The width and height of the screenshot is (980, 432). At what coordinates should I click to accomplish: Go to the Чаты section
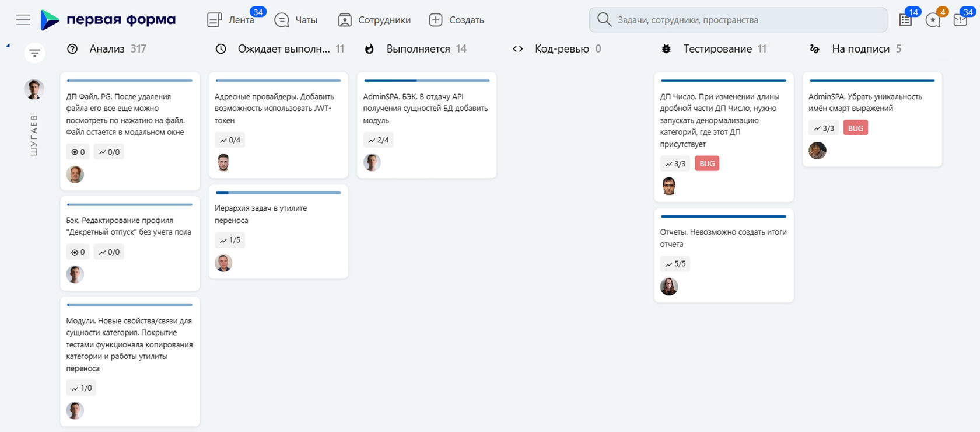coord(296,20)
